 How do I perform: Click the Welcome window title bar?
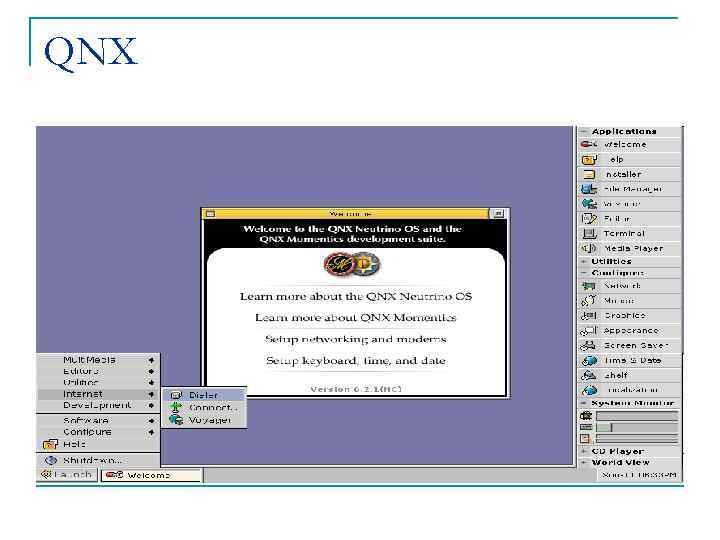(352, 214)
